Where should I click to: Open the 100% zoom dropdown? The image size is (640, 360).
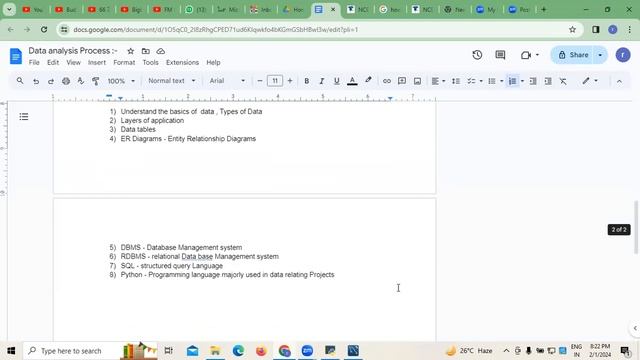[x=121, y=81]
